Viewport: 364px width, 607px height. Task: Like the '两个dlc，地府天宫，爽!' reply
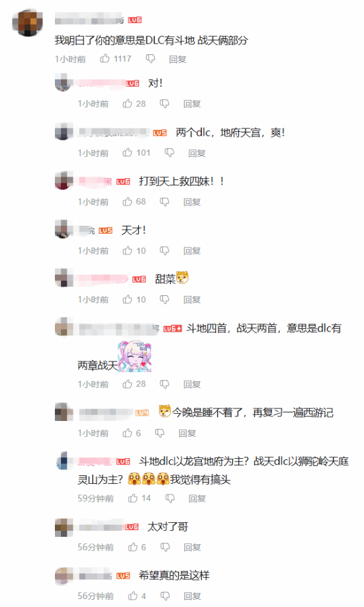(127, 152)
